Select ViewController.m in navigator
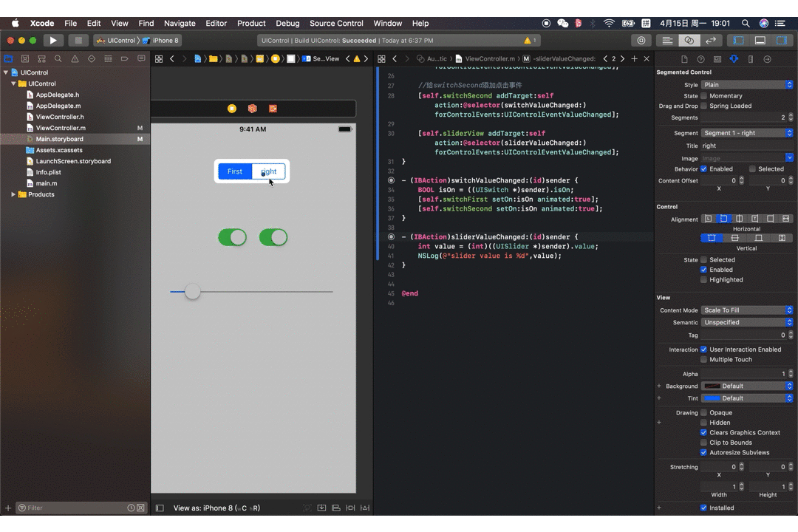 click(x=61, y=128)
